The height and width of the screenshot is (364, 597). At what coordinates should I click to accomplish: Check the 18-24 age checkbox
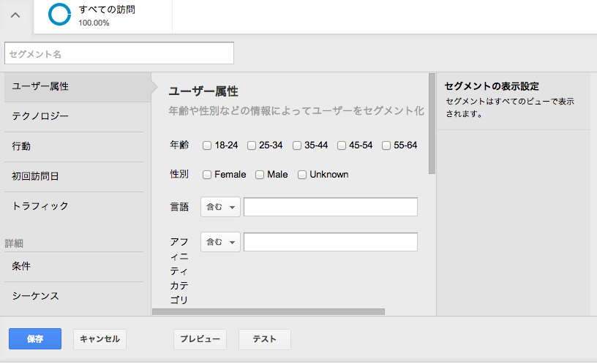(x=207, y=145)
